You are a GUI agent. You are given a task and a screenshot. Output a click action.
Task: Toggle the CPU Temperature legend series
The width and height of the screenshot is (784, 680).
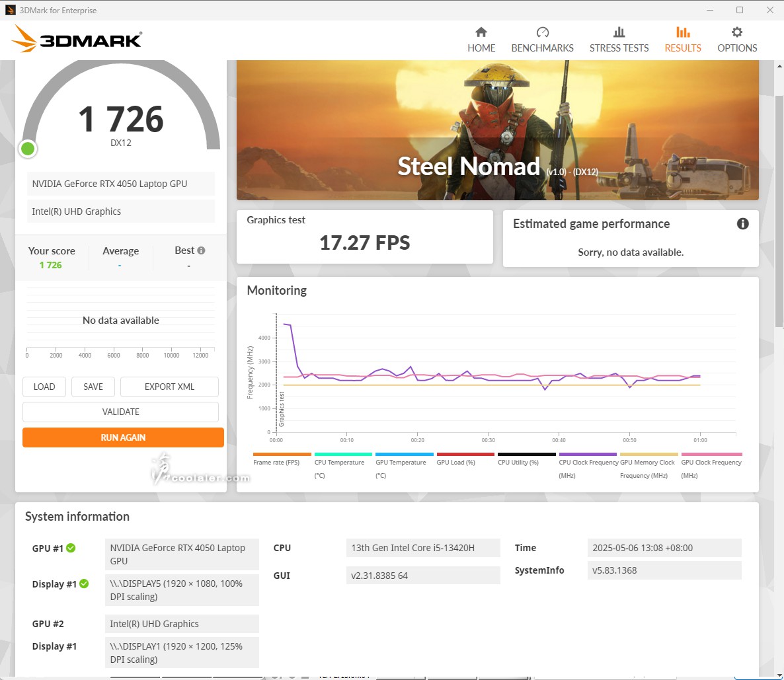click(x=343, y=466)
